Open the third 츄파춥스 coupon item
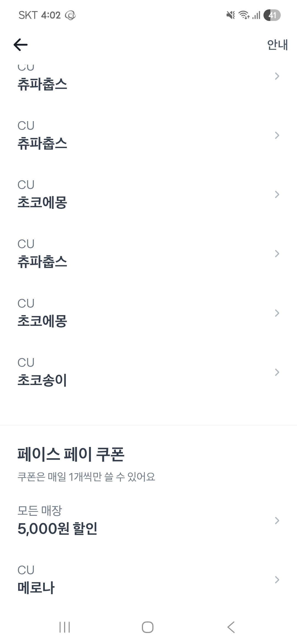 42,261
